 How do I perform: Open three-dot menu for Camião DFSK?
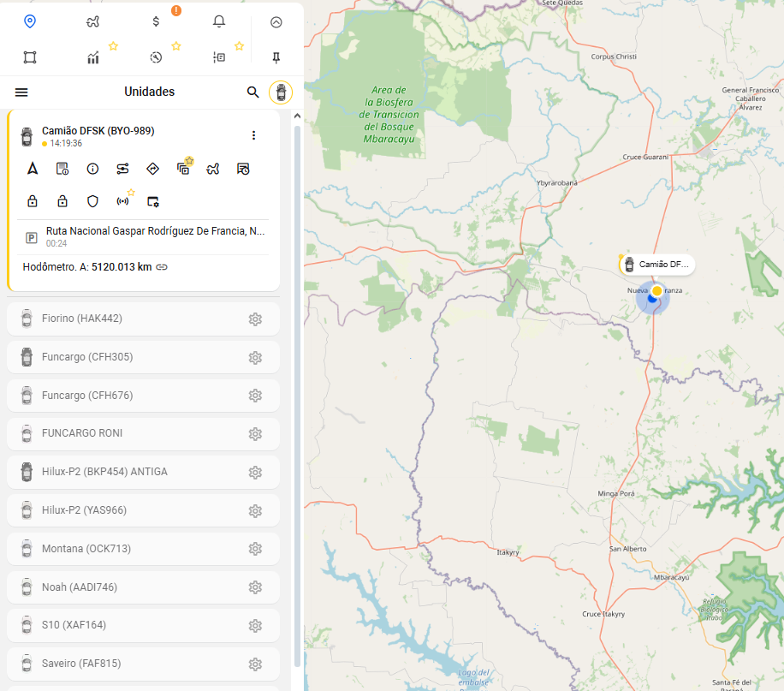pyautogui.click(x=253, y=135)
